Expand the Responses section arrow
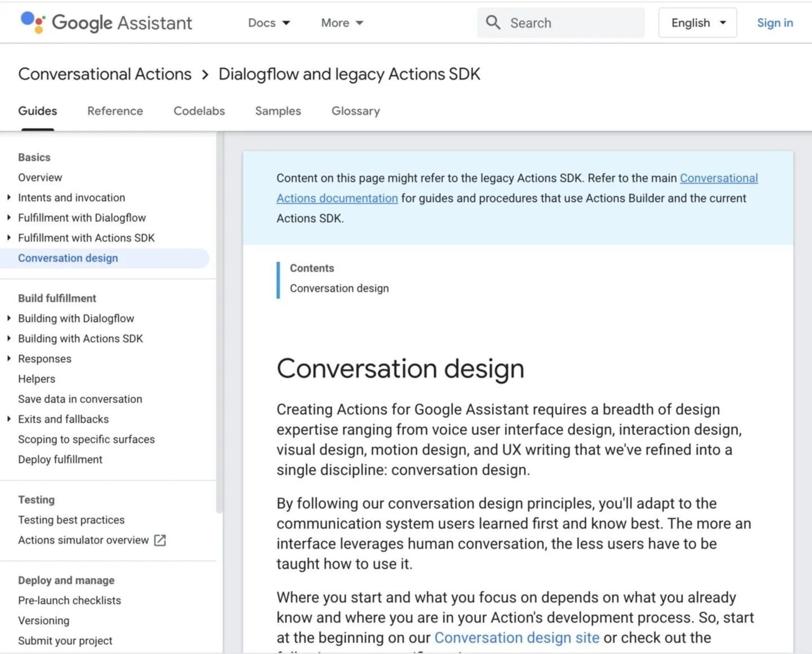 (8, 359)
